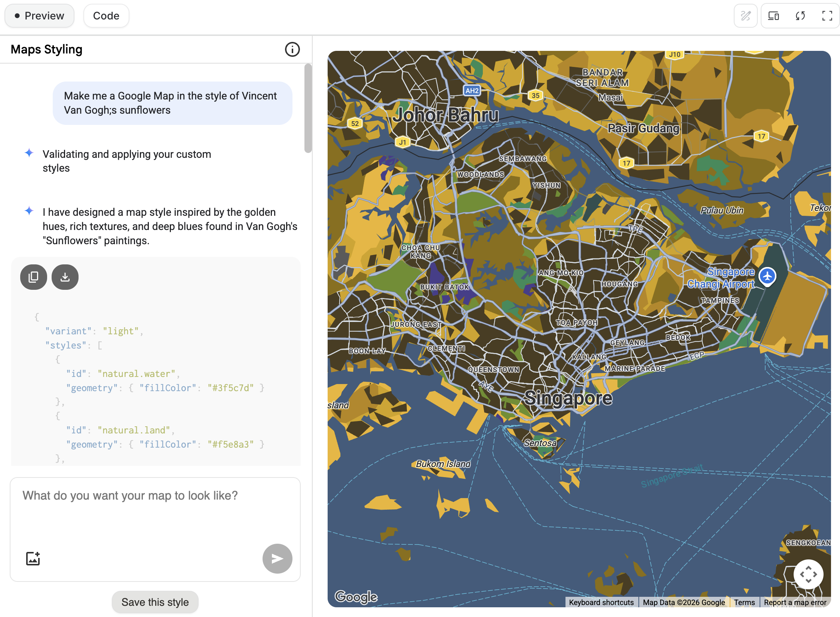Click the CLEMENTI district label

click(446, 349)
